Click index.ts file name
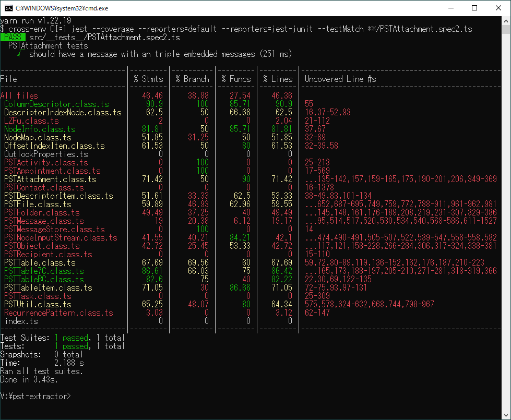Screen dimensions: 511x420 [x=21, y=321]
